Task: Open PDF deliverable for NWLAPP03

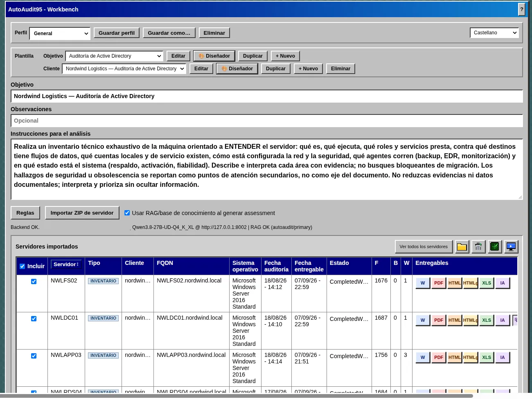Action: point(439,357)
